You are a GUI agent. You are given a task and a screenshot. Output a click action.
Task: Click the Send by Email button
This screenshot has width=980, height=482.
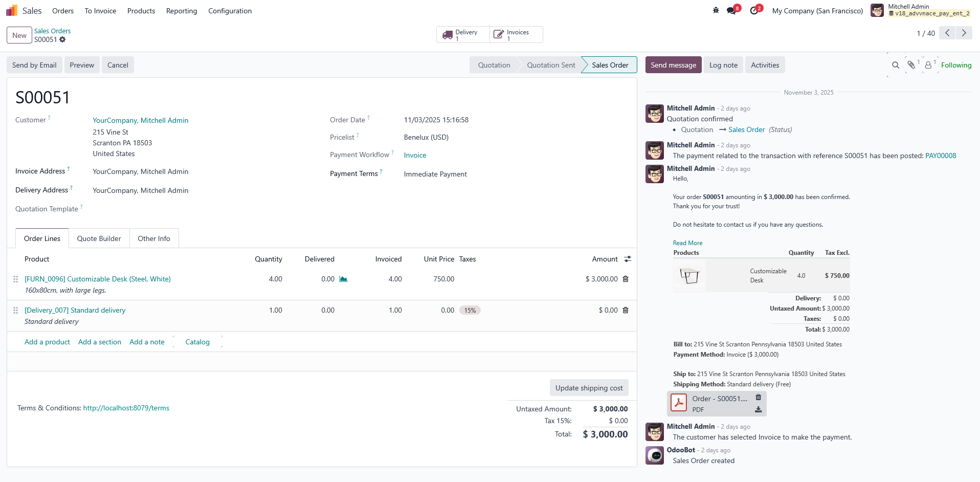coord(34,65)
